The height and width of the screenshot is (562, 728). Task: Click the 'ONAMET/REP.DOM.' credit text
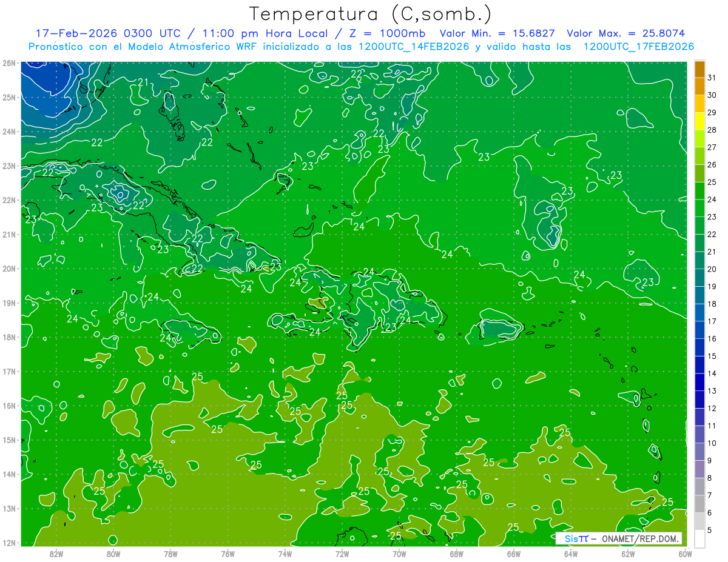(x=640, y=538)
